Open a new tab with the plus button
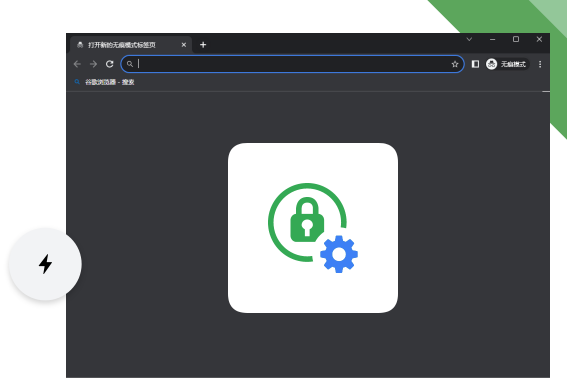Image resolution: width=567 pixels, height=389 pixels. pyautogui.click(x=203, y=45)
